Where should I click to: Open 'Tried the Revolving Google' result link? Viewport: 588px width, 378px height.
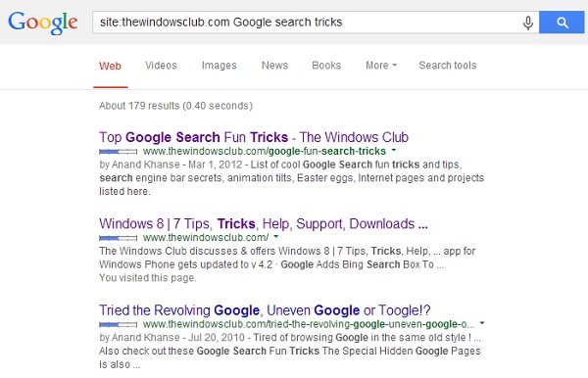click(265, 310)
